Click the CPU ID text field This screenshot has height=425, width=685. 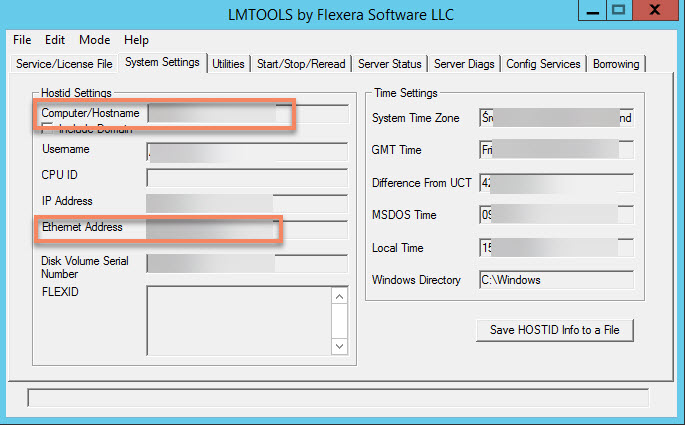click(247, 178)
